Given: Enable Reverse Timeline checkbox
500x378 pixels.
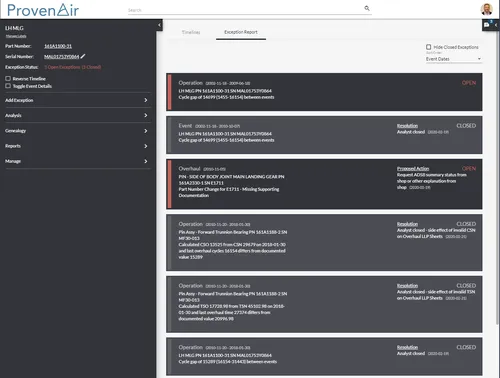Looking at the screenshot, I should tap(8, 79).
